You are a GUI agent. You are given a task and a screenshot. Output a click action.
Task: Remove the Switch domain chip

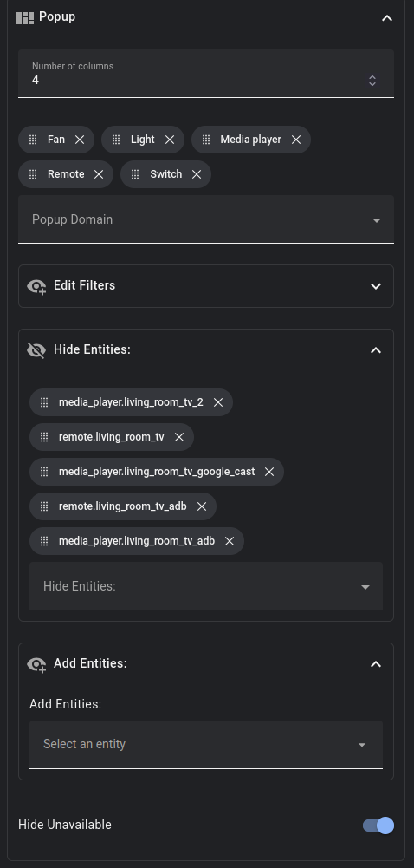197,174
